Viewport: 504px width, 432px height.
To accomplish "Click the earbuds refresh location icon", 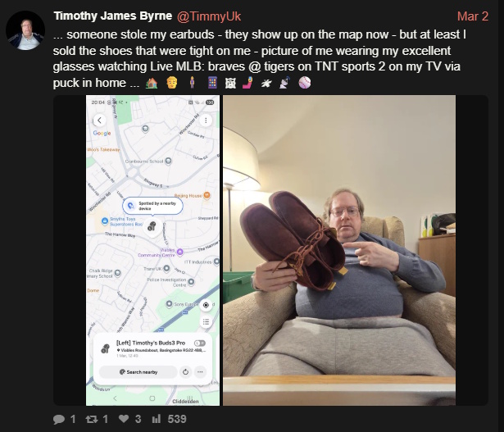I will point(185,372).
